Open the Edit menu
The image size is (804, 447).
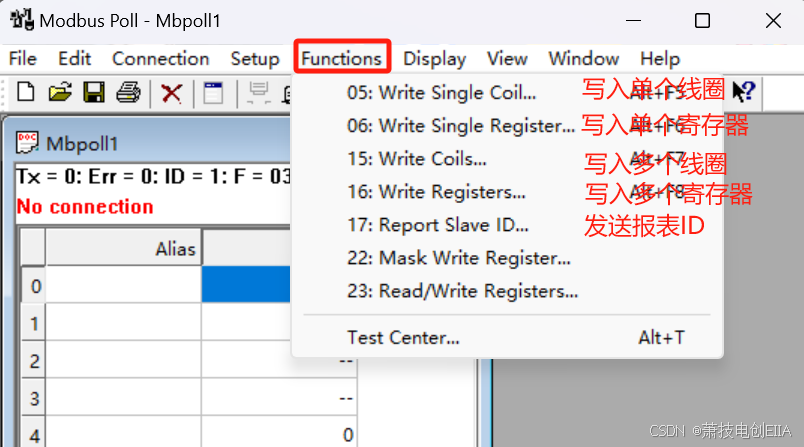click(x=74, y=58)
